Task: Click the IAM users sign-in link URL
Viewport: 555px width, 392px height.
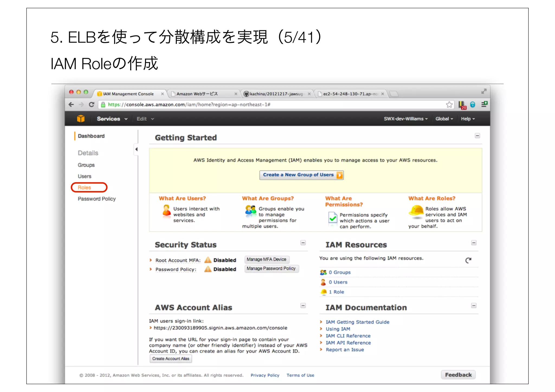Action: point(220,328)
